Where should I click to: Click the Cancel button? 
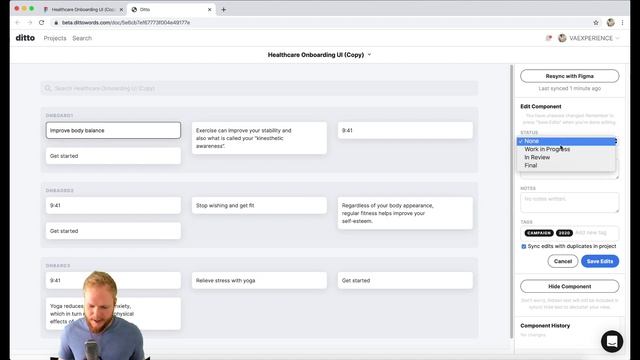click(x=562, y=261)
